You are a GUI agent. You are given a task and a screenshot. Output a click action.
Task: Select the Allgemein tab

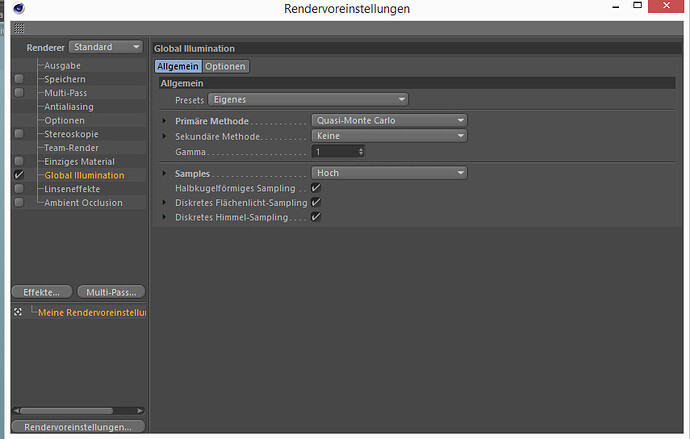178,66
